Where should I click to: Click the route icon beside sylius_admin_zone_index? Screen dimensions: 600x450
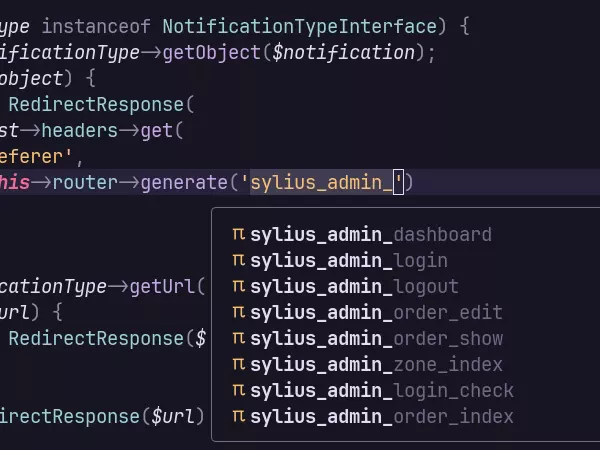click(x=238, y=365)
